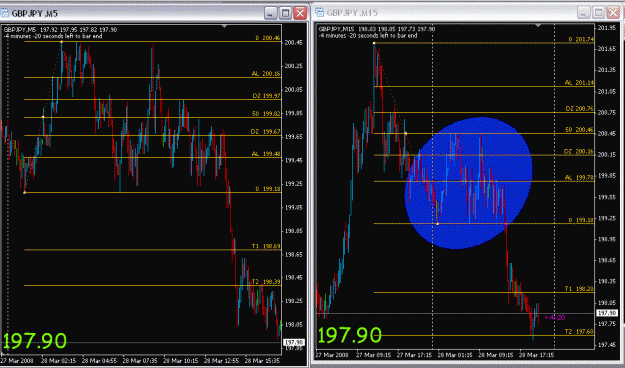
Task: Click the '28 Mar 02:15' time label in M5 chart
Action: [x=58, y=361]
